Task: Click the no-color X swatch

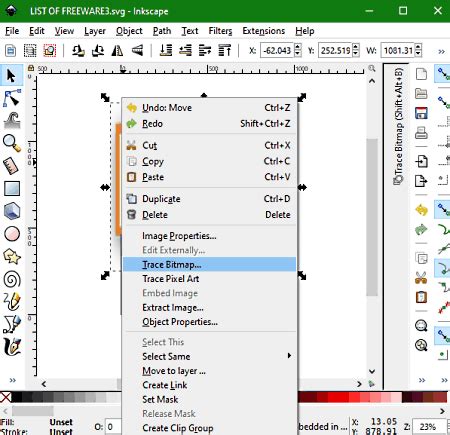Action: [6, 397]
